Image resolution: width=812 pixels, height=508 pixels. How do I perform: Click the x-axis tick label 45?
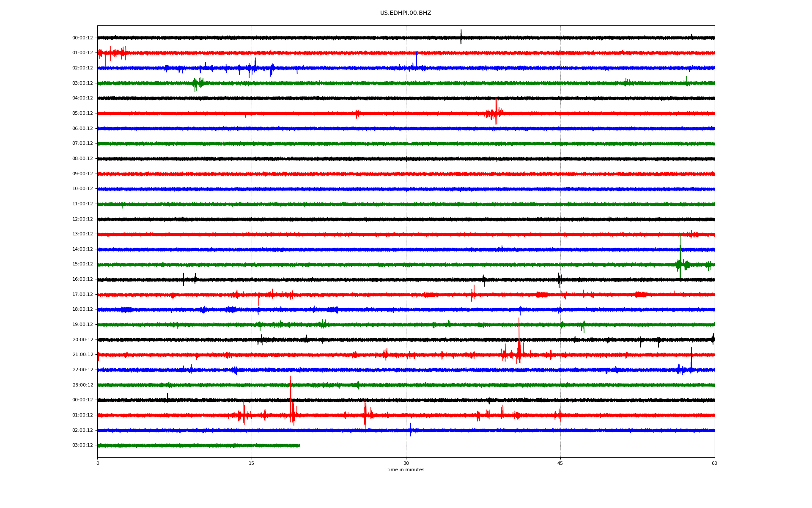[x=560, y=464]
